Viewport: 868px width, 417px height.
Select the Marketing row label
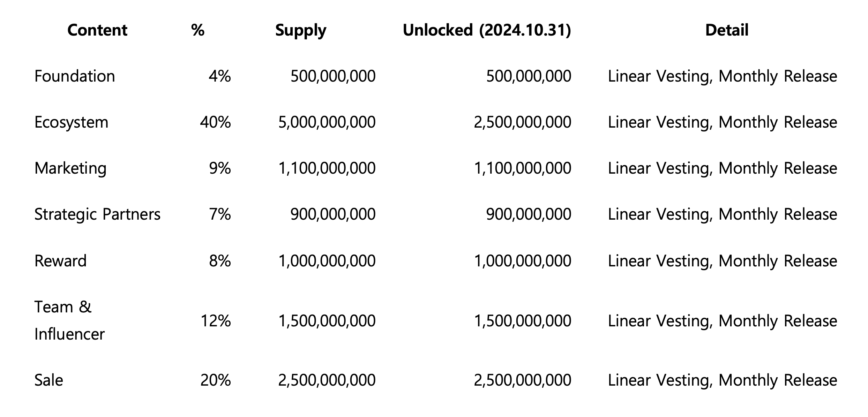(70, 168)
